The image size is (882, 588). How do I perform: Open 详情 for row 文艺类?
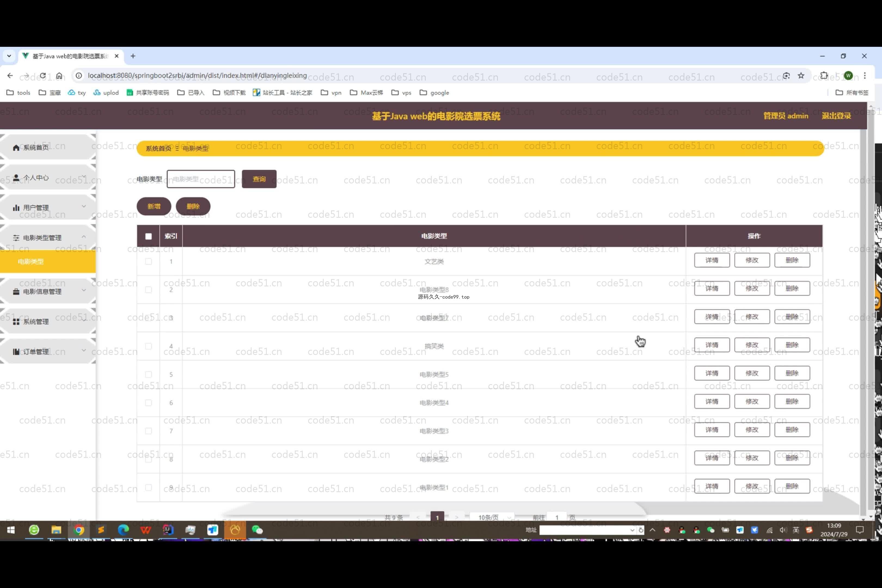coord(712,260)
